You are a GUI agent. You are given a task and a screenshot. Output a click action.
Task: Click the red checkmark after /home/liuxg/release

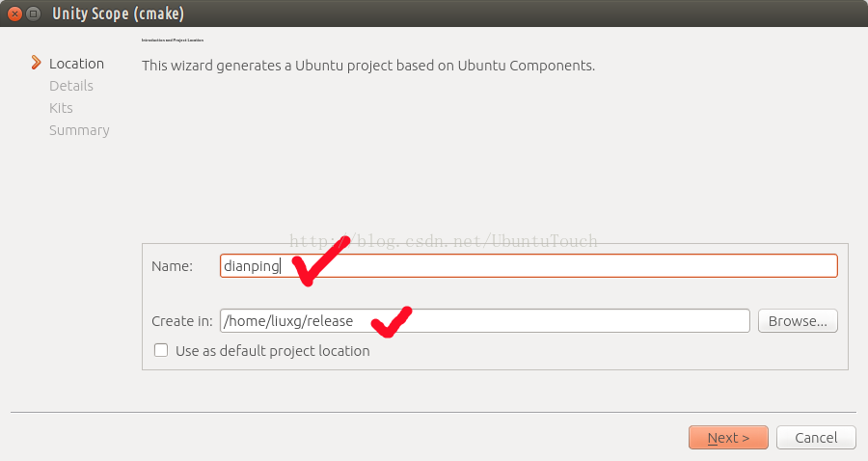392,321
